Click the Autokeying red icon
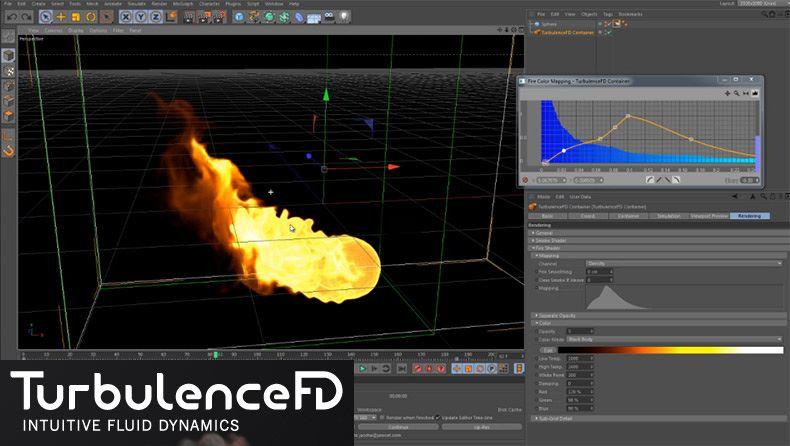The width and height of the screenshot is (790, 446). (x=429, y=369)
